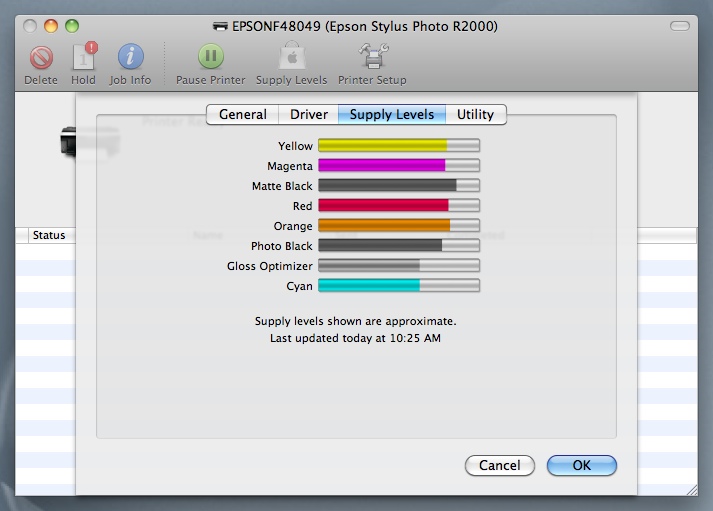Select the Supply Levels tab

(392, 115)
